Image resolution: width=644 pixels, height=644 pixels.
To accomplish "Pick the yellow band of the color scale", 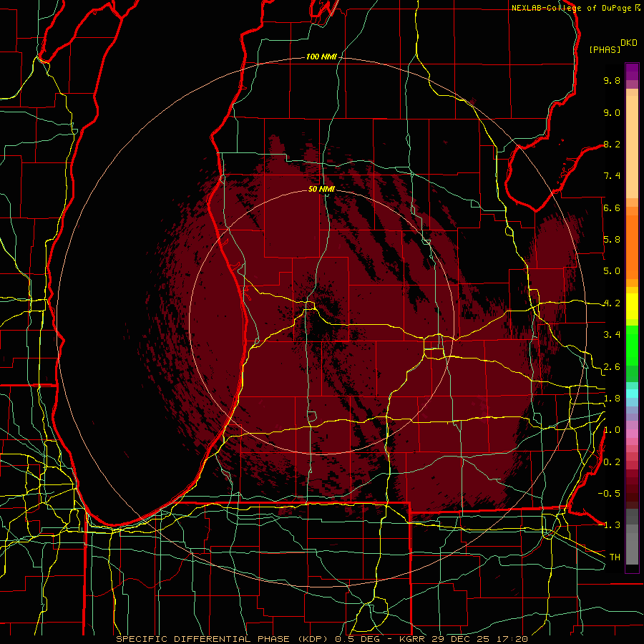I will [632, 306].
